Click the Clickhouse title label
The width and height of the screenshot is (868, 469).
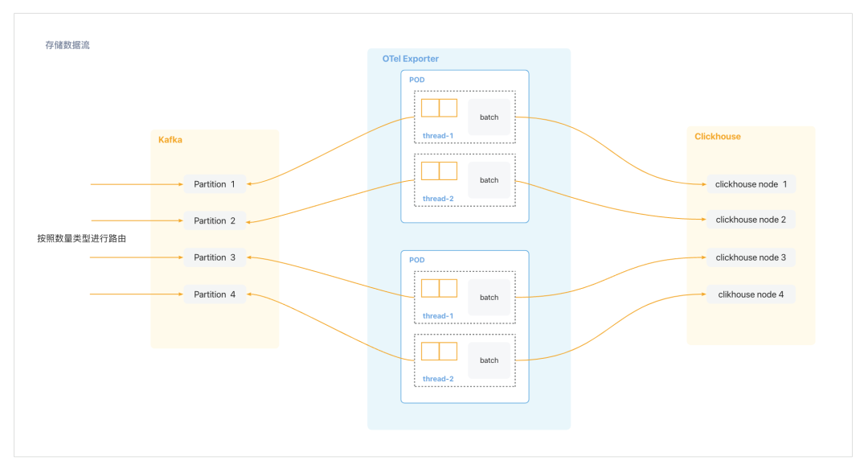click(718, 137)
